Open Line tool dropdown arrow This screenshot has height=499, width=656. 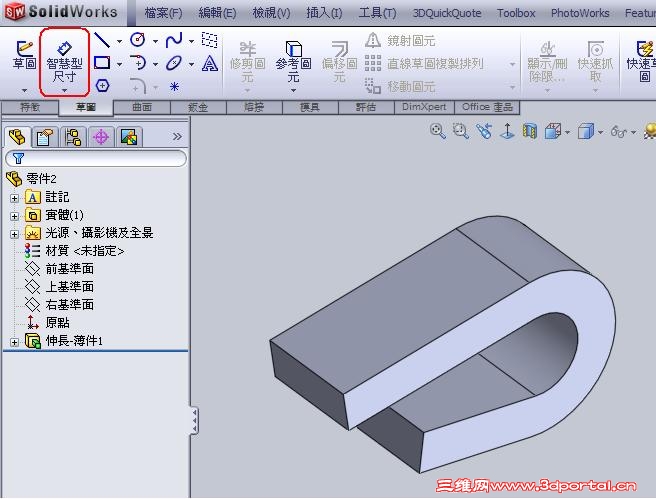[x=119, y=41]
